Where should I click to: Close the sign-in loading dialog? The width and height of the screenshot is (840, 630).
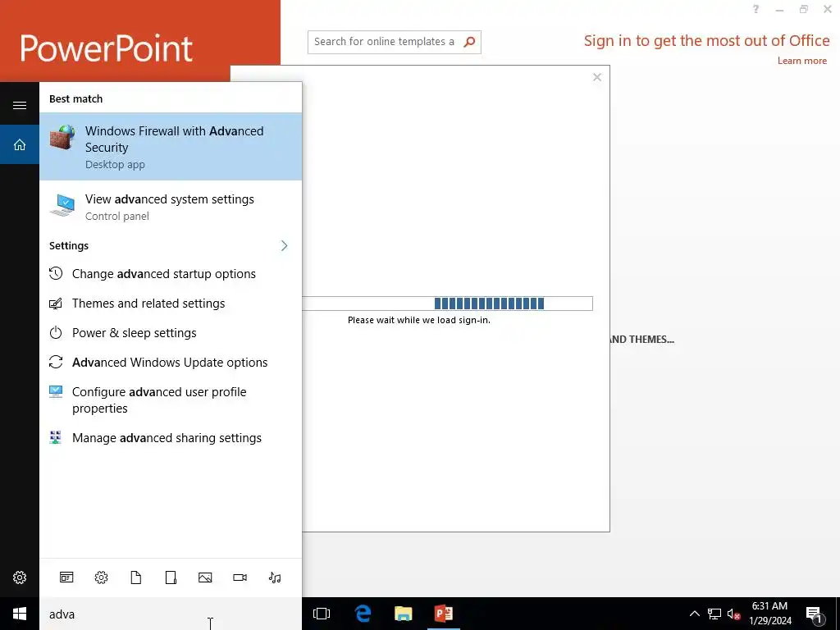[597, 77]
